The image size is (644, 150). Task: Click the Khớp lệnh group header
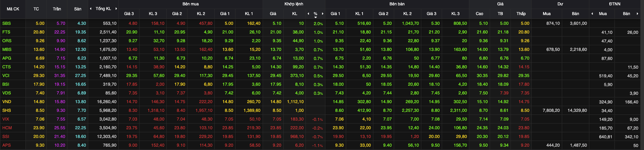coord(294,4)
